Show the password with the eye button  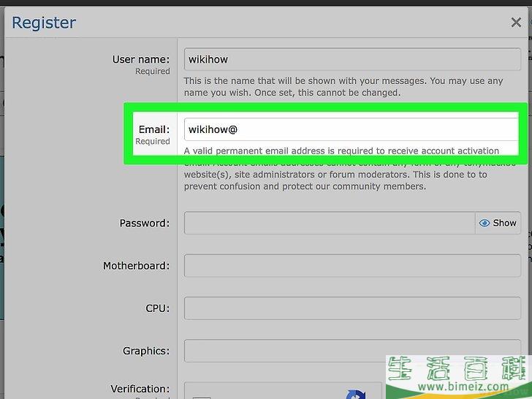pos(498,223)
